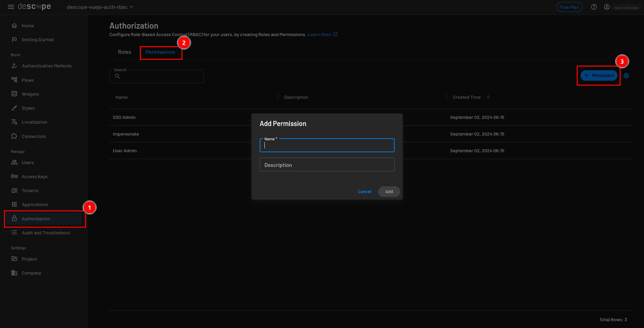
Task: Open the Audit and Troubleshoot section
Action: (x=46, y=233)
